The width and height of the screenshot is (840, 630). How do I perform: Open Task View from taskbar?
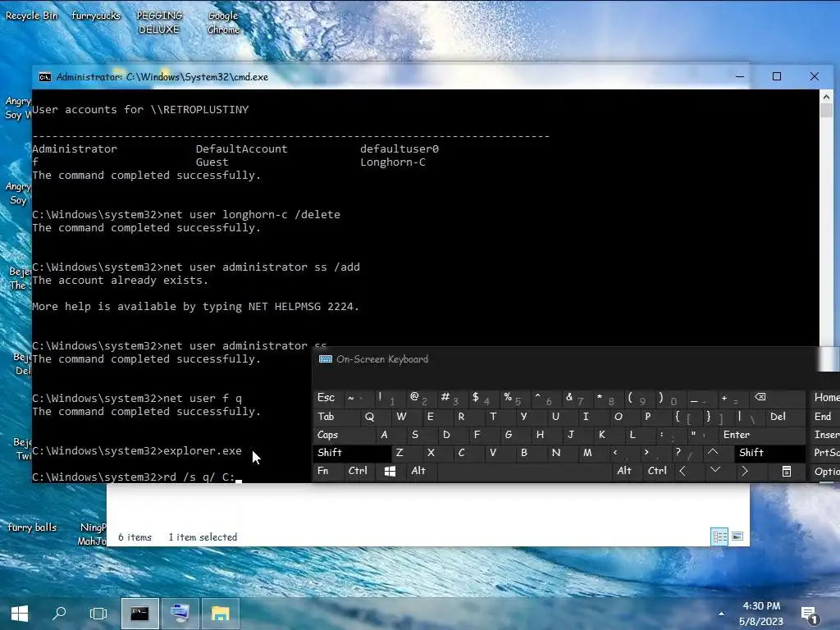[x=98, y=614]
